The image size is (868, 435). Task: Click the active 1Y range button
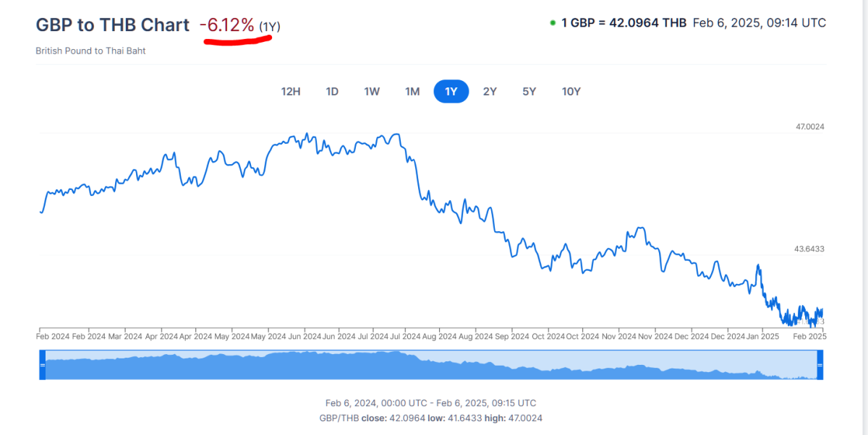coord(451,92)
